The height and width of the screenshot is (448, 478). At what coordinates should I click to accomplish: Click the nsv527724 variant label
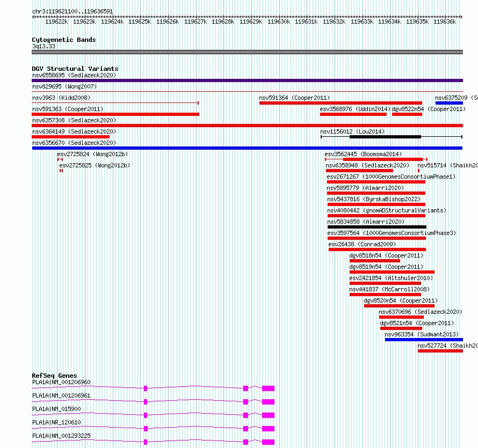coord(447,346)
